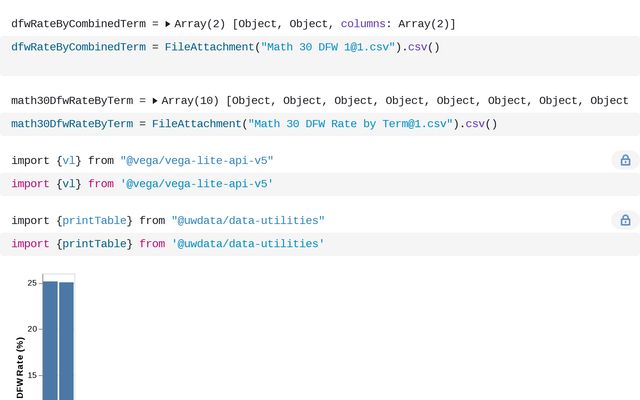Viewport: 640px width, 400px height.
Task: Click the second blue bar in the chart
Action: pyautogui.click(x=66, y=340)
